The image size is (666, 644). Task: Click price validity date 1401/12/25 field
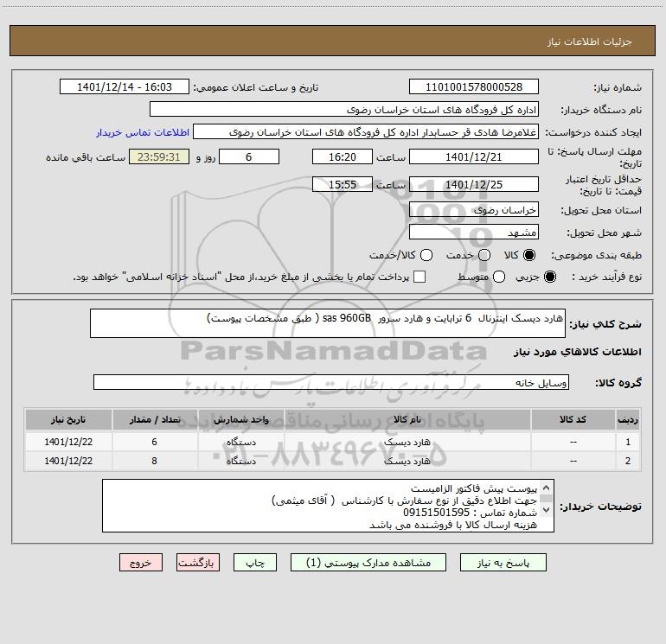tap(474, 184)
